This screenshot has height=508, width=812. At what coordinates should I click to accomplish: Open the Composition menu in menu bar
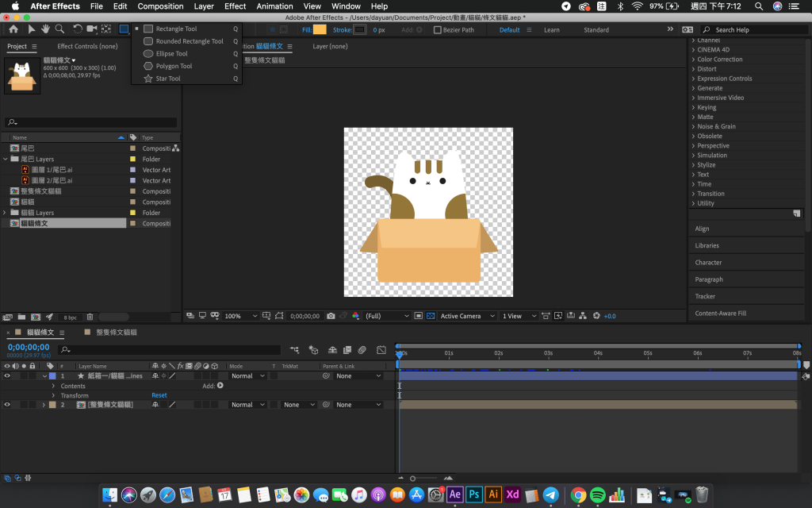point(160,6)
